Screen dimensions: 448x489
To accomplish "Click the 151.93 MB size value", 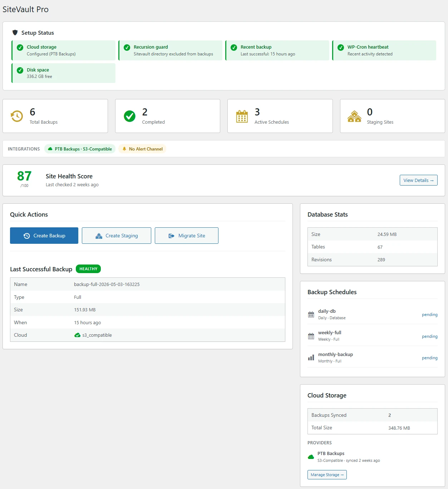I will point(85,310).
